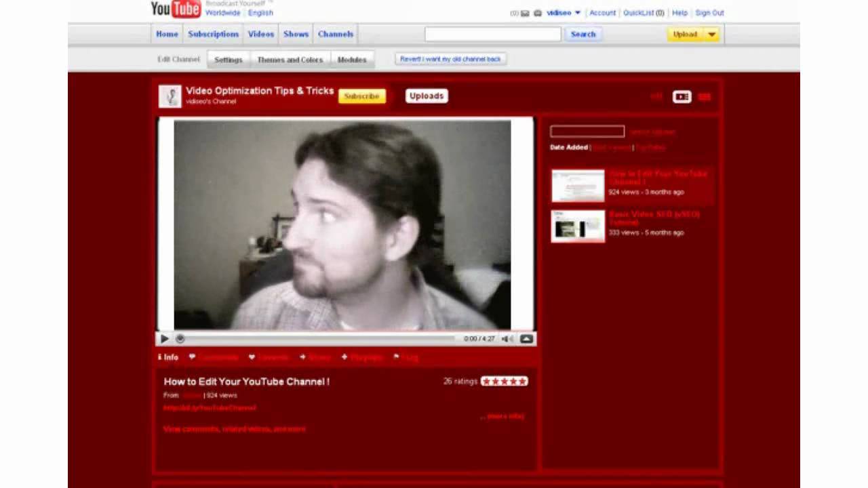Click the Playlists plus icon
The height and width of the screenshot is (488, 868).
[x=344, y=357]
